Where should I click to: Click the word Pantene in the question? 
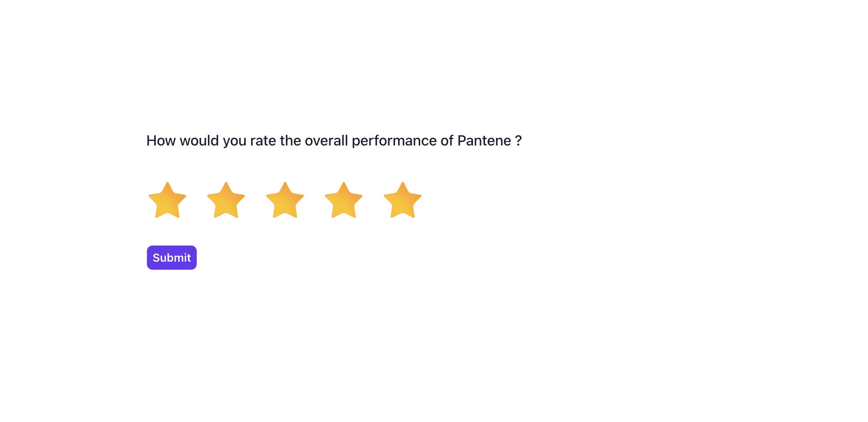point(484,141)
